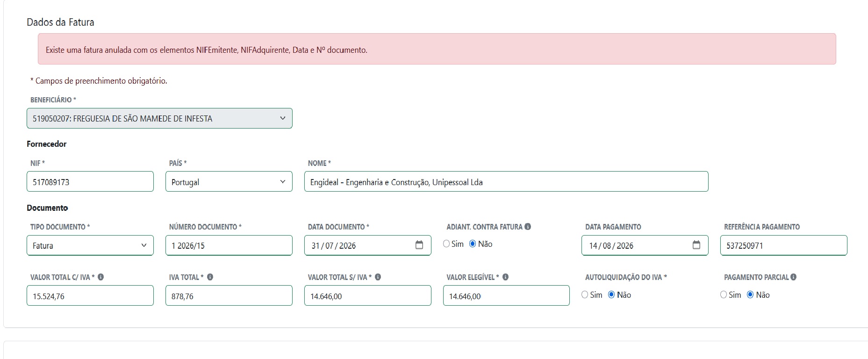Click info icon beside Valor Total S/ IVA
The height and width of the screenshot is (359, 868).
(x=378, y=277)
